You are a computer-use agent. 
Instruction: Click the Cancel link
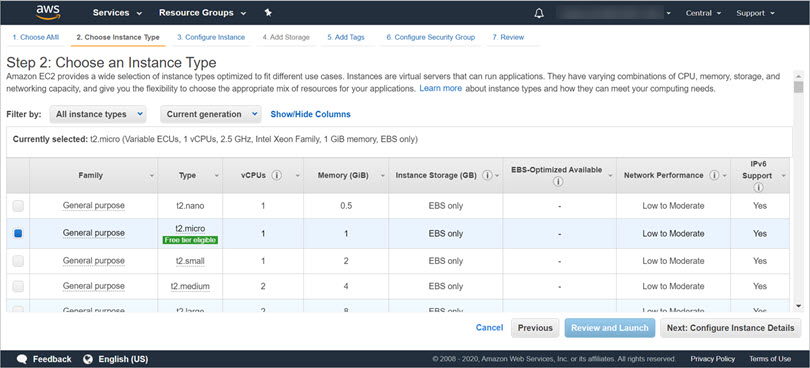489,328
